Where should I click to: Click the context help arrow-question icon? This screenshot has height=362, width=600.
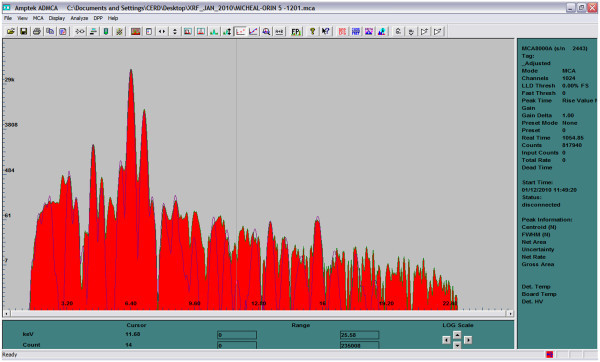pyautogui.click(x=325, y=31)
